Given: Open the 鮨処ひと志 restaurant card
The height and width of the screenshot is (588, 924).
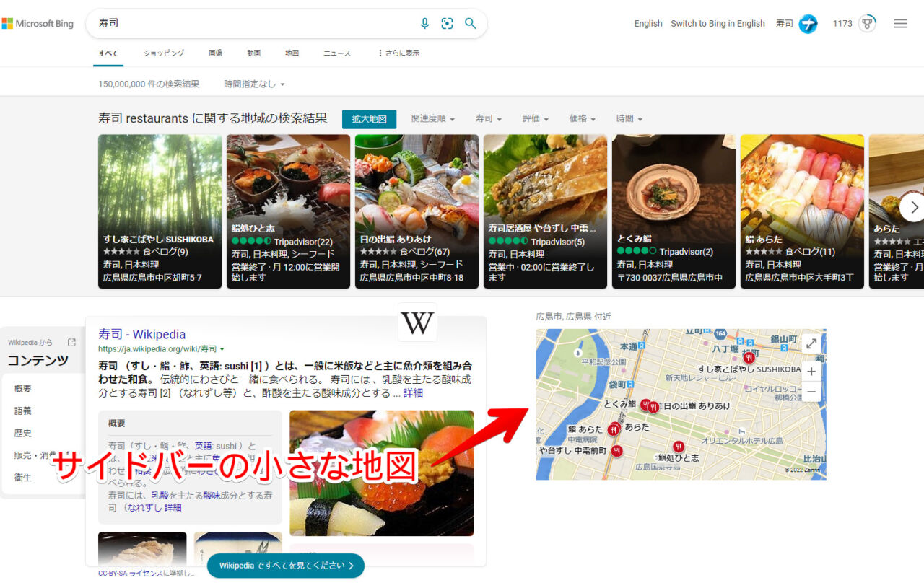Looking at the screenshot, I should (289, 211).
